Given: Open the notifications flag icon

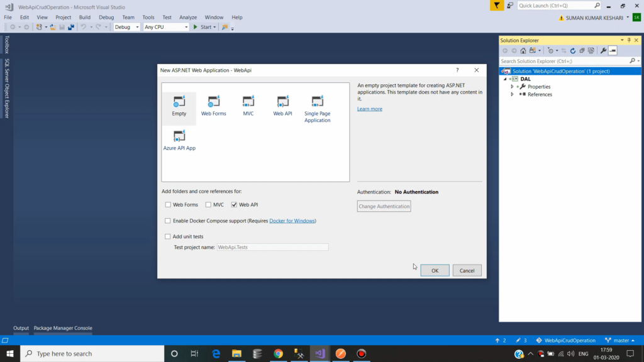Looking at the screenshot, I should pos(497,5).
